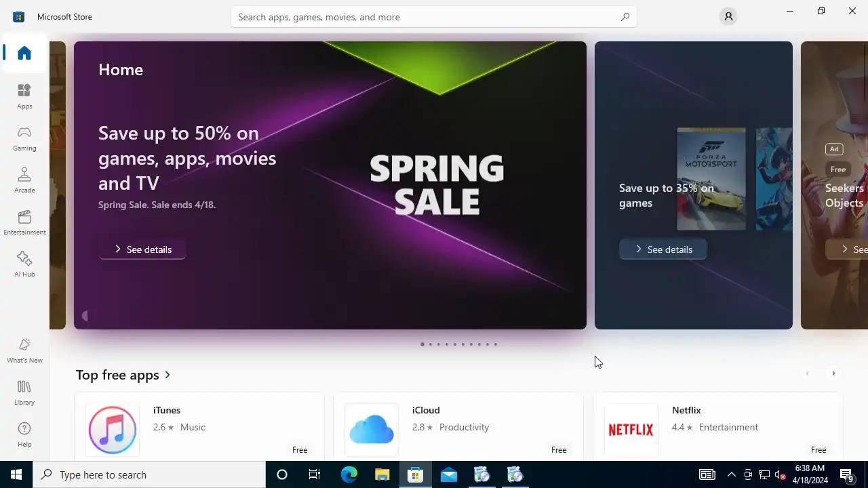Viewport: 868px width, 488px height.
Task: Select the last carousel page dot
Action: tap(496, 344)
